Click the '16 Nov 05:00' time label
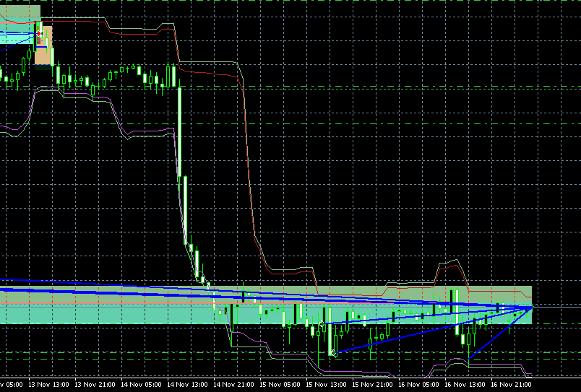 (x=418, y=385)
